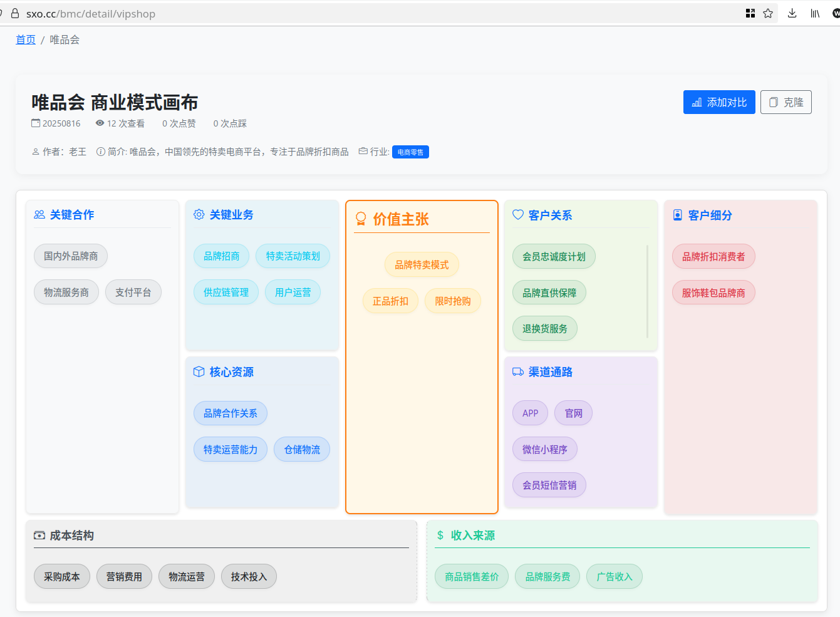
Task: Click the scrollbar in 客户关系 panel
Action: [647, 291]
